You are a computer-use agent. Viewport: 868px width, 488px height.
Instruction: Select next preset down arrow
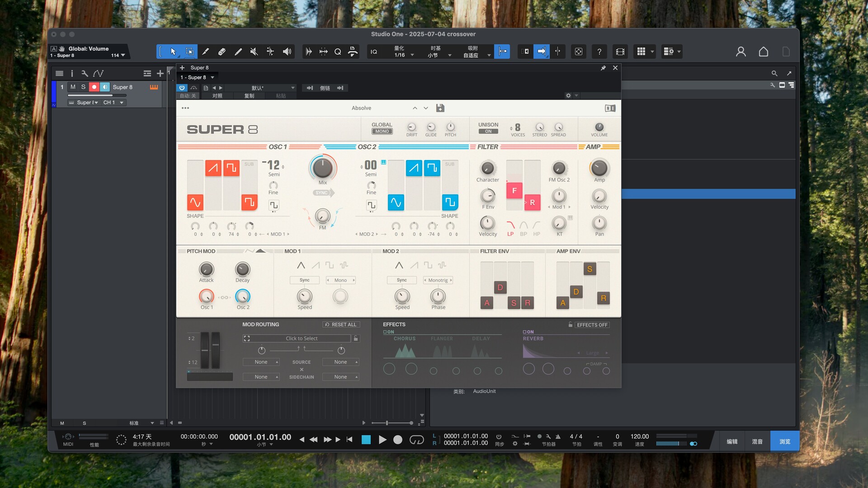(x=426, y=108)
